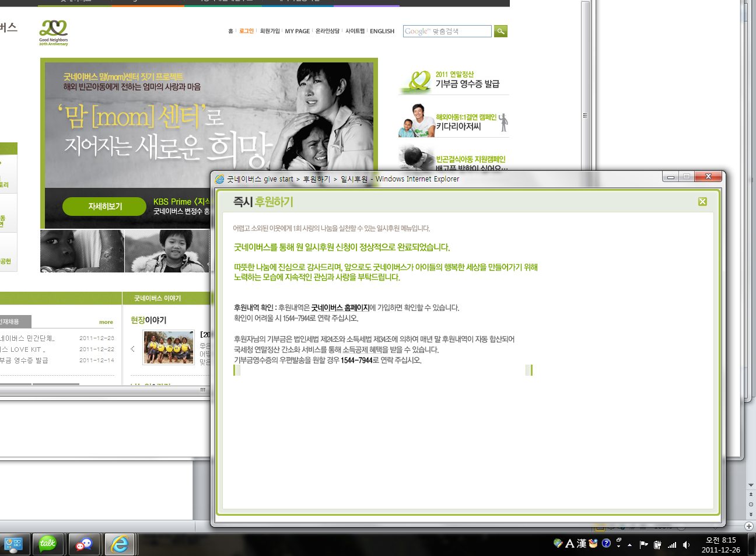
Task: Click into the Google custom search field
Action: tap(447, 31)
